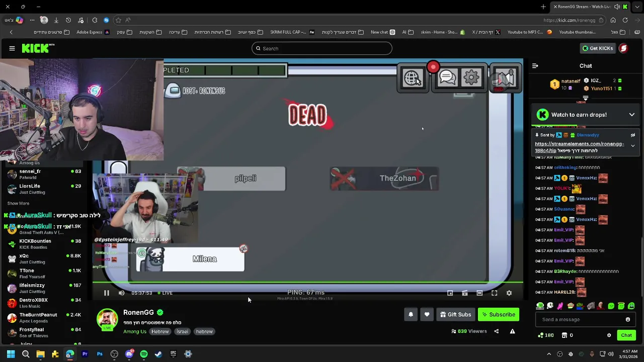The width and height of the screenshot is (644, 362).
Task: Open video player settings gear
Action: (x=509, y=293)
